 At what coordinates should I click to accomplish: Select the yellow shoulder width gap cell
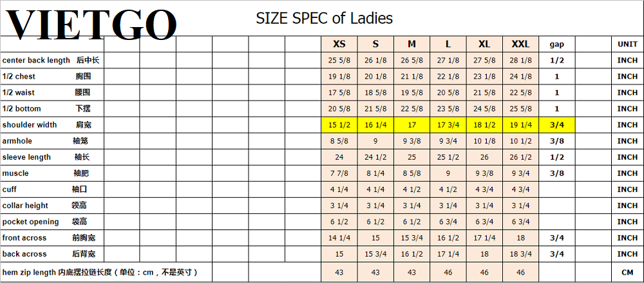556,125
